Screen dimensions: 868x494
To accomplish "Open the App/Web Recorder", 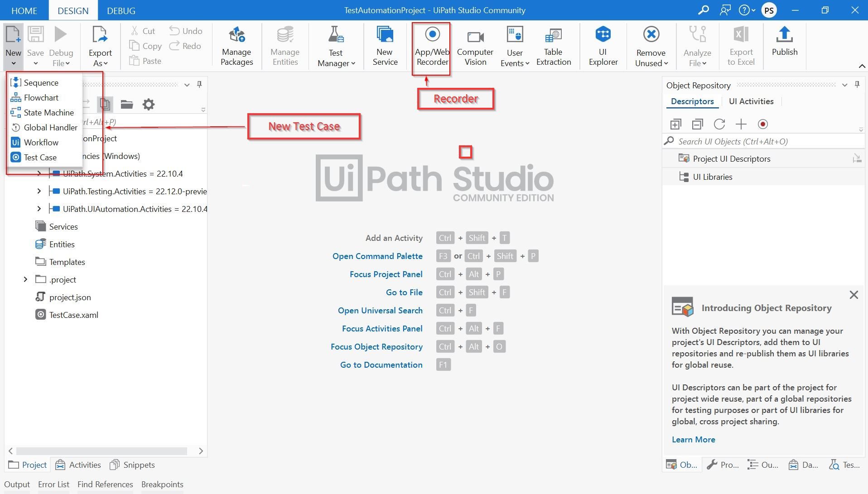I will (x=432, y=45).
